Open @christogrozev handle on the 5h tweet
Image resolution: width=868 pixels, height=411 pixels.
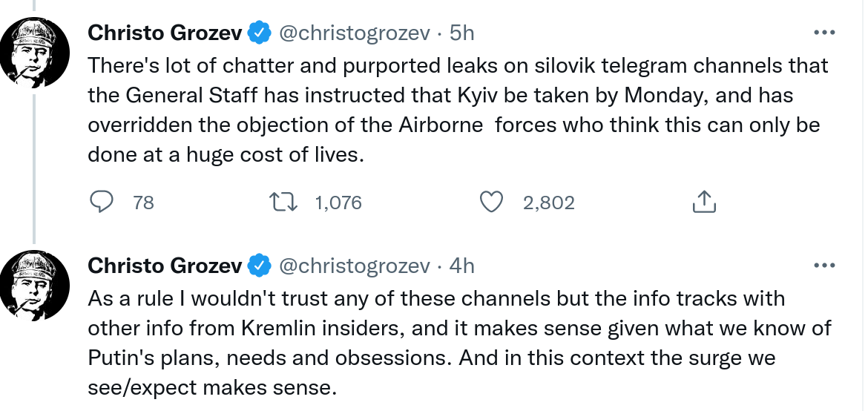tap(354, 33)
